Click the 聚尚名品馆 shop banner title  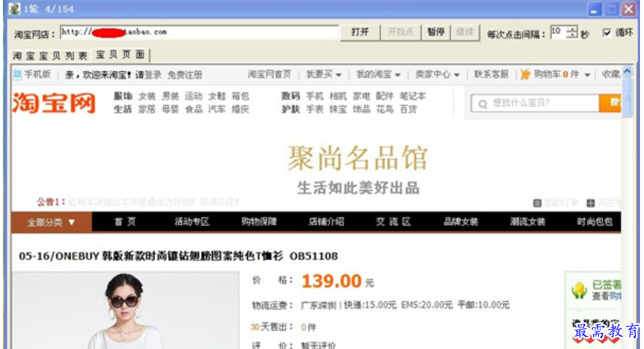coord(358,158)
